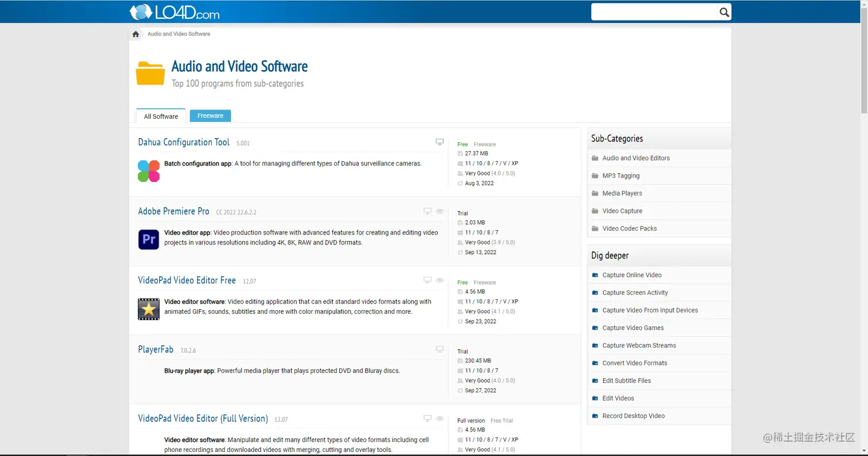Open the Convert Video Formats link
868x456 pixels.
coord(634,363)
